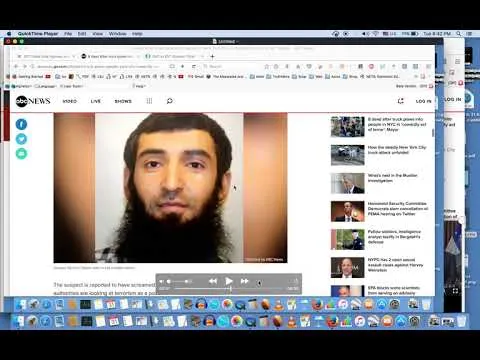Click the browser Search field
Screen dimensions: 480x360
point(233,66)
